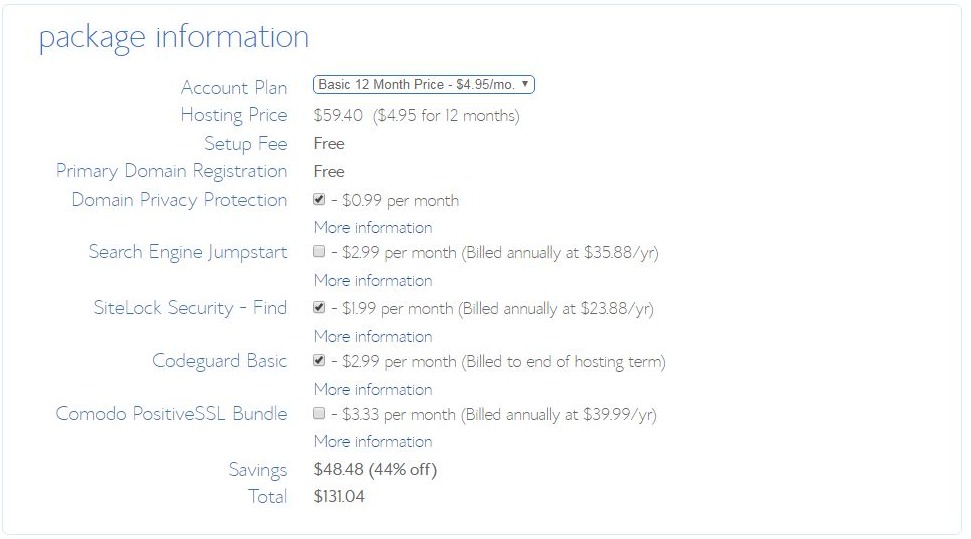Click the Savings label
The image size is (971, 539).
point(257,470)
